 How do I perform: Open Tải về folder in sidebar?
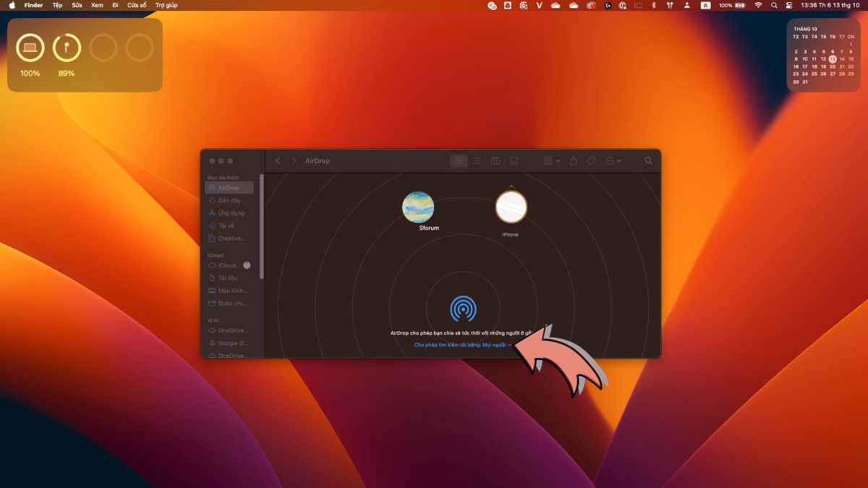(x=226, y=226)
